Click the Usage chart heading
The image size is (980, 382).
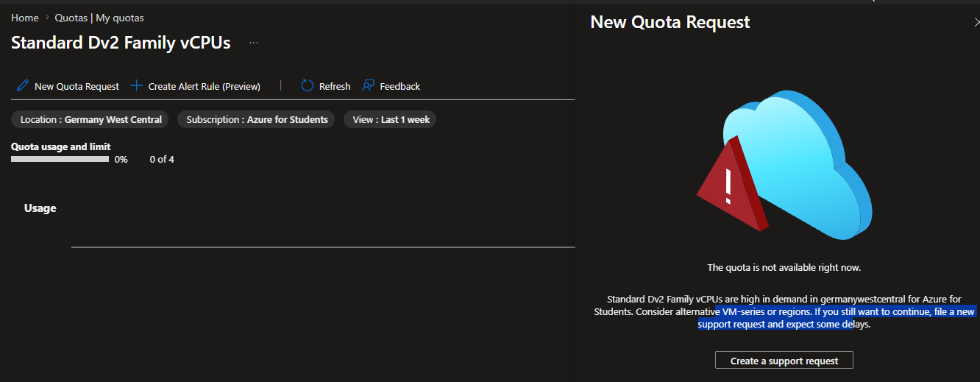[x=40, y=208]
